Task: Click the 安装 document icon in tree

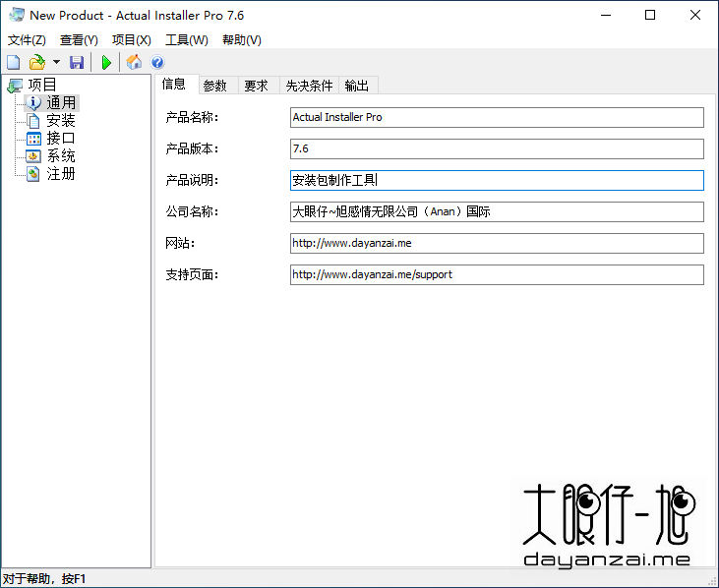Action: click(33, 121)
